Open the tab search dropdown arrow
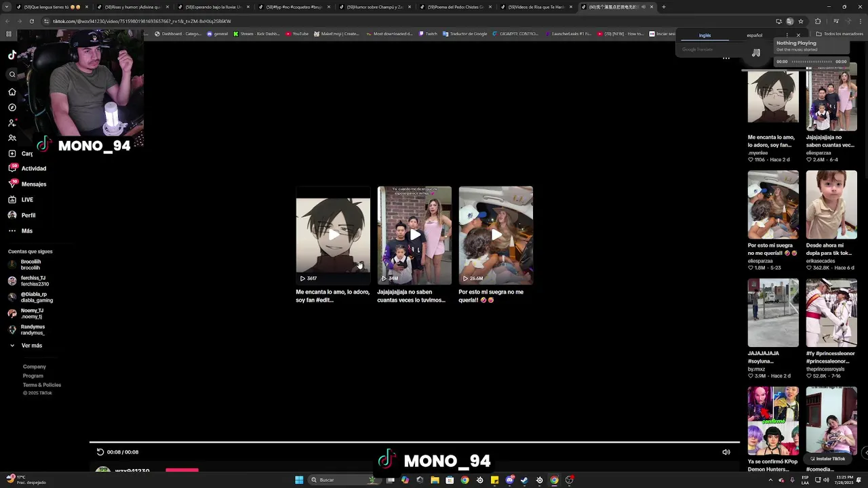This screenshot has width=868, height=488. tap(8, 7)
